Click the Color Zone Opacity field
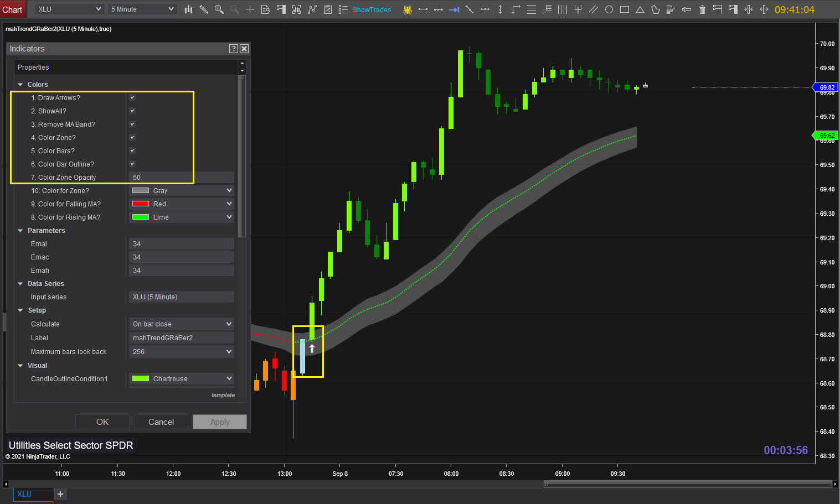The width and height of the screenshot is (840, 504). [x=182, y=178]
